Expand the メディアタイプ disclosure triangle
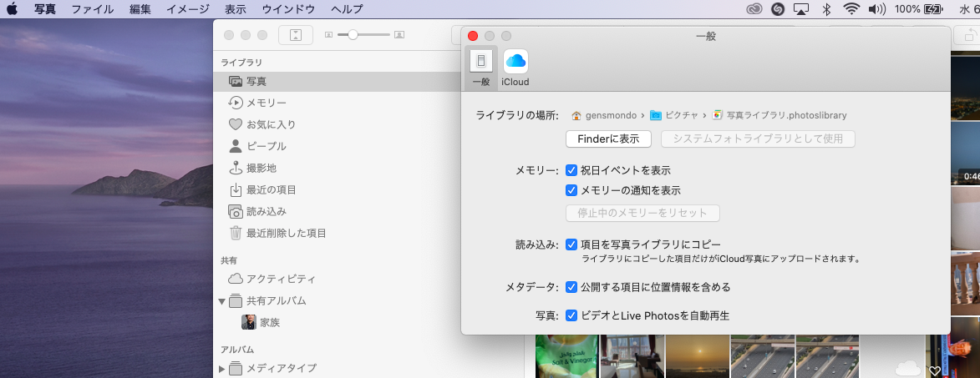980x378 pixels. 222,368
